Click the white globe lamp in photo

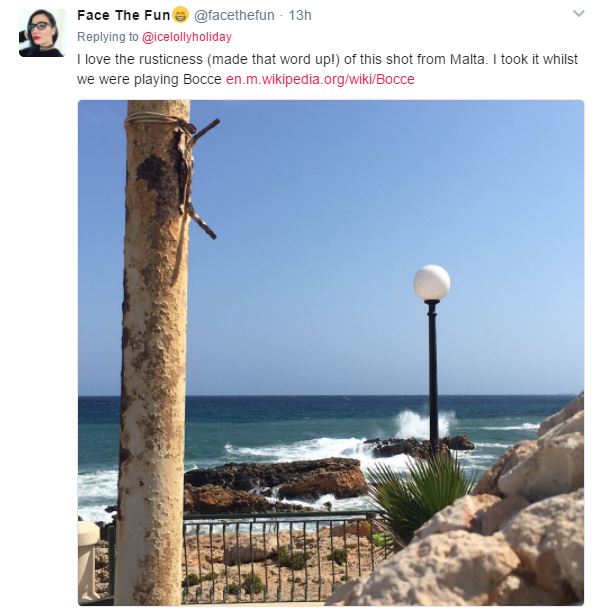(x=432, y=283)
